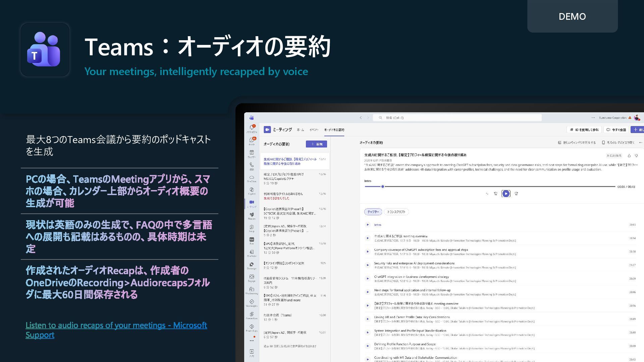
Task: Click the thumbs down feedback icon
Action: 636,156
